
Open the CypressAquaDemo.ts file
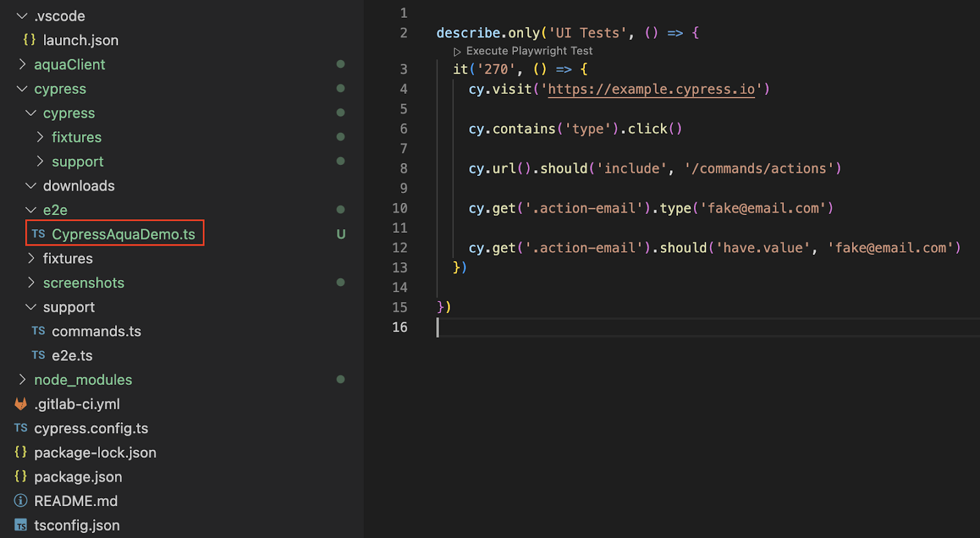123,234
